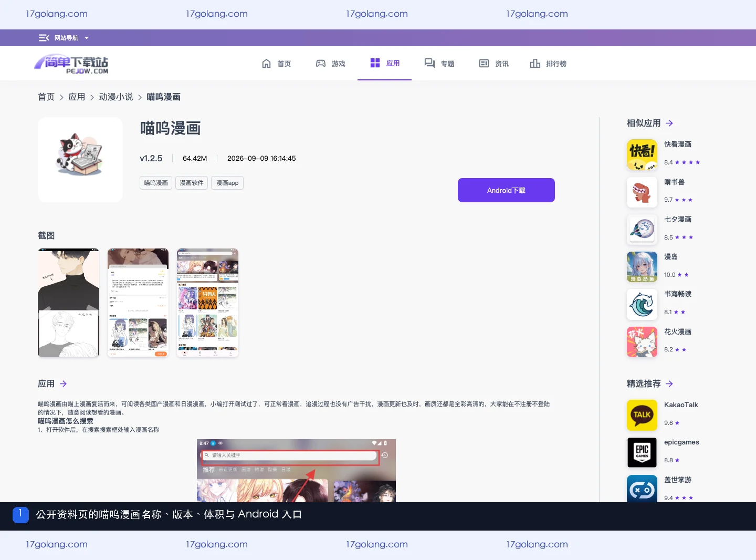Click the arrow next to 相似应用
Screen dimensions: 756x560
(669, 123)
